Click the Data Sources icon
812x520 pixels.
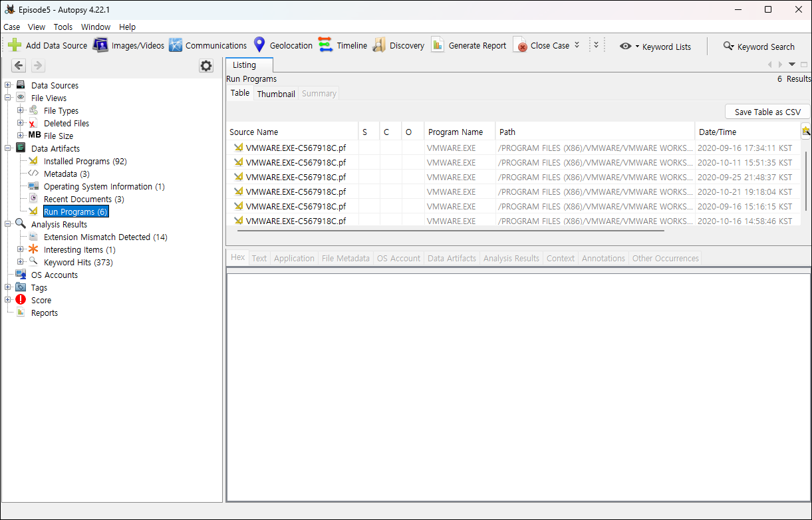(x=21, y=85)
